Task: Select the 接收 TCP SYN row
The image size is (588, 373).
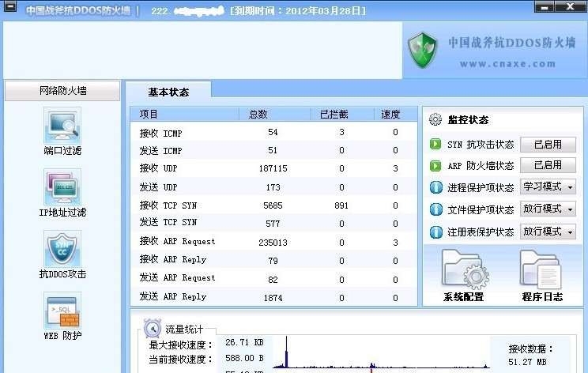Action: click(273, 205)
